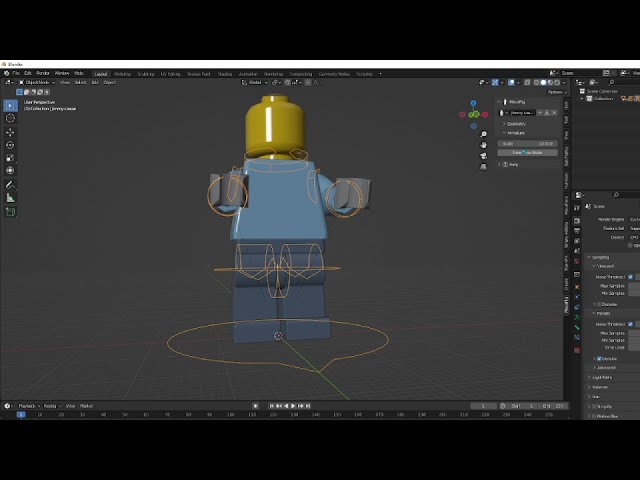Click the pan view hand icon
The width and height of the screenshot is (640, 480).
tap(484, 145)
